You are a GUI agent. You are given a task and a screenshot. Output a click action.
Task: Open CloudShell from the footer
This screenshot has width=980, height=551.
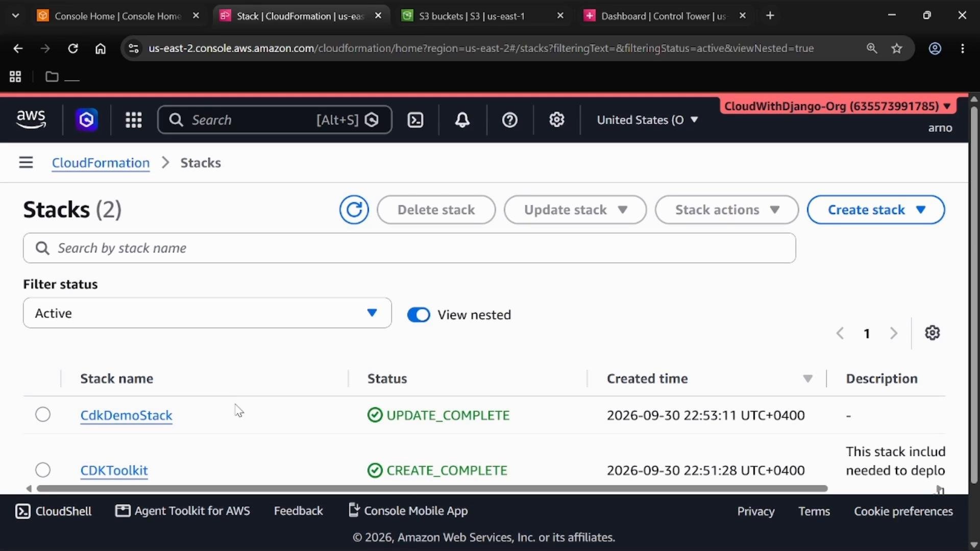coord(54,511)
